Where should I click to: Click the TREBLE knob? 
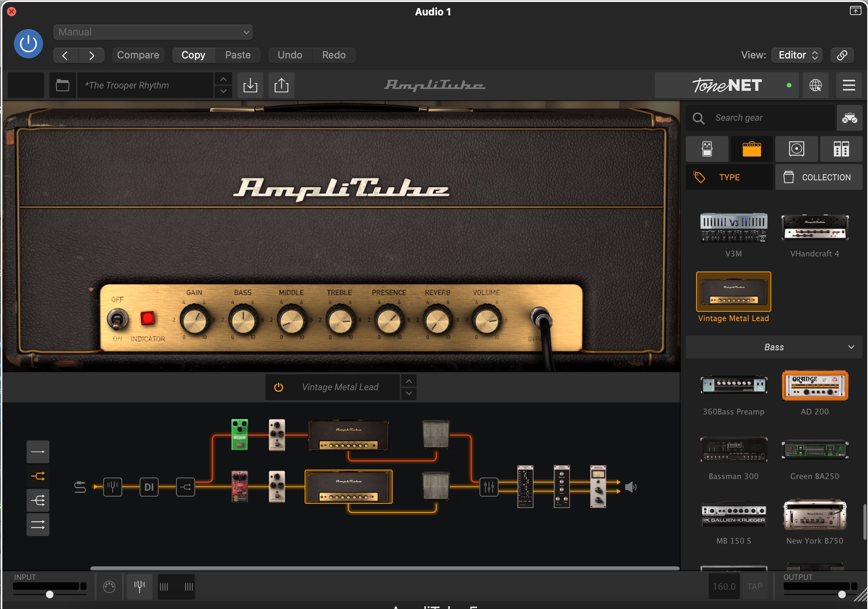(x=340, y=320)
